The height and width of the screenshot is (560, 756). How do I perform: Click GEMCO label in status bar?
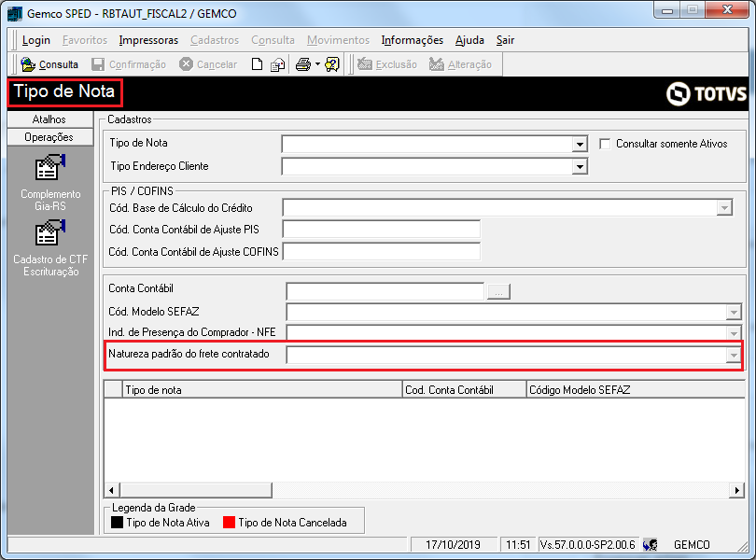tap(692, 544)
